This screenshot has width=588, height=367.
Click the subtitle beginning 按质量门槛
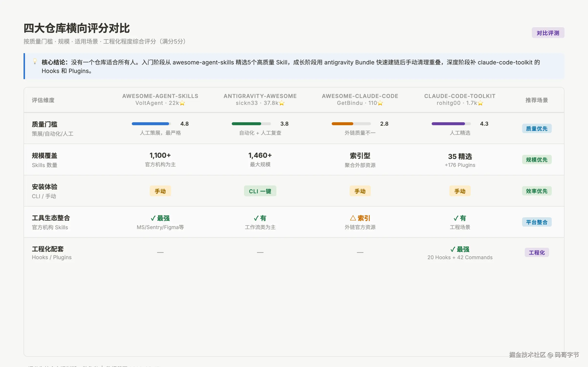pos(106,41)
